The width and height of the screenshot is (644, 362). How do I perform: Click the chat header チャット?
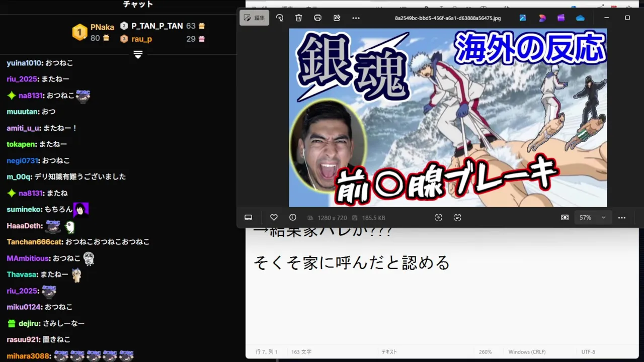pyautogui.click(x=138, y=5)
